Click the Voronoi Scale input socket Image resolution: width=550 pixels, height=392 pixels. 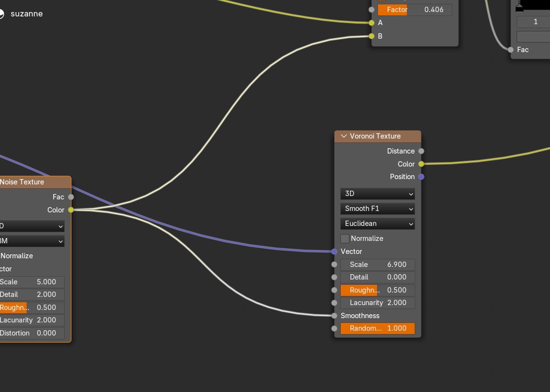tap(334, 265)
